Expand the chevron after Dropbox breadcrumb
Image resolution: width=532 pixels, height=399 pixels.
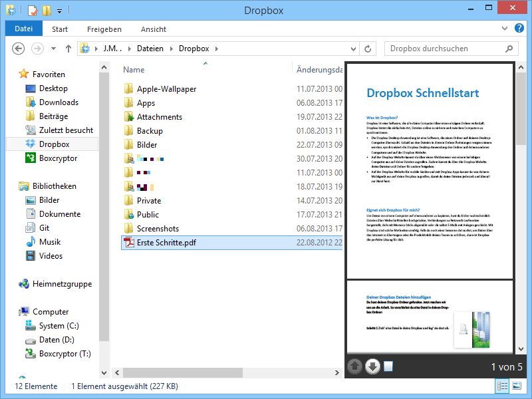tap(217, 49)
